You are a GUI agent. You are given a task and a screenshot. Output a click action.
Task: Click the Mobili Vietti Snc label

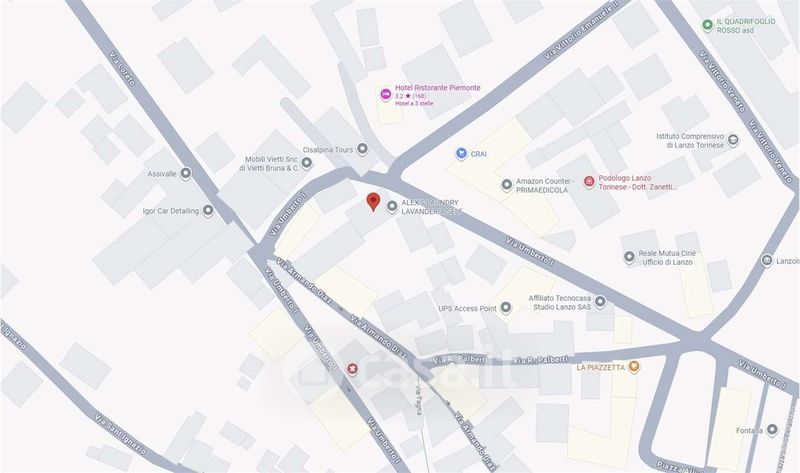268,163
